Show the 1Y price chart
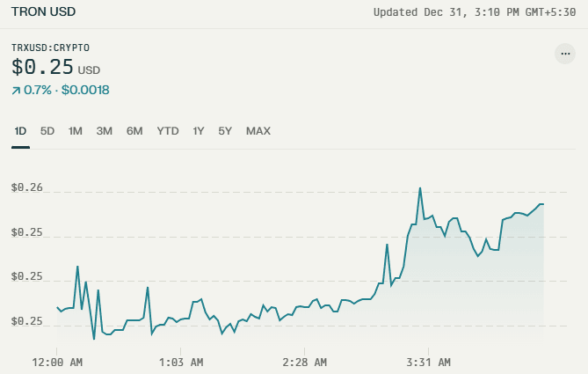The height and width of the screenshot is (374, 588). [x=199, y=131]
